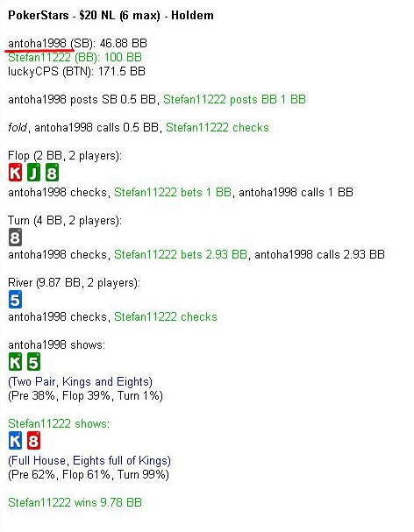Click the green 8 card on the flop

pos(52,173)
